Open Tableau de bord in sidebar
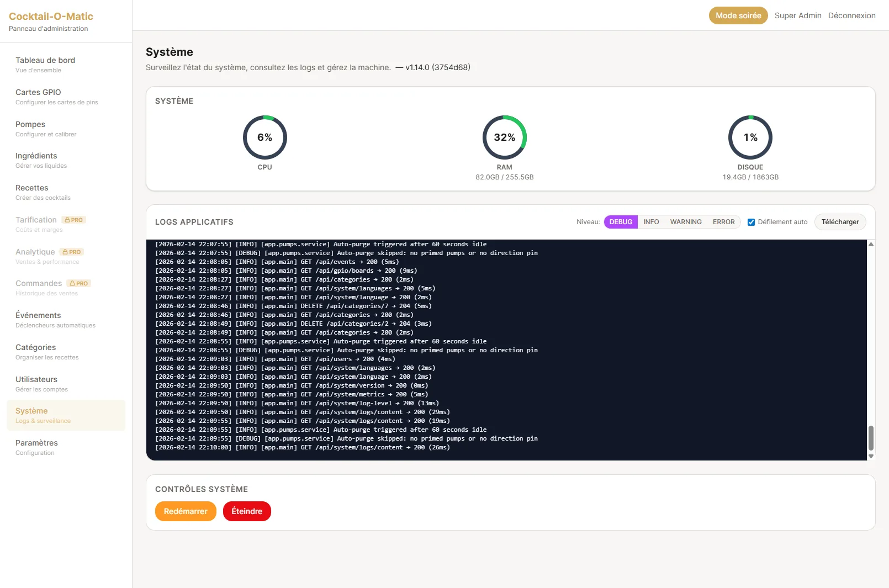Screen dimensions: 889x588 point(66,65)
